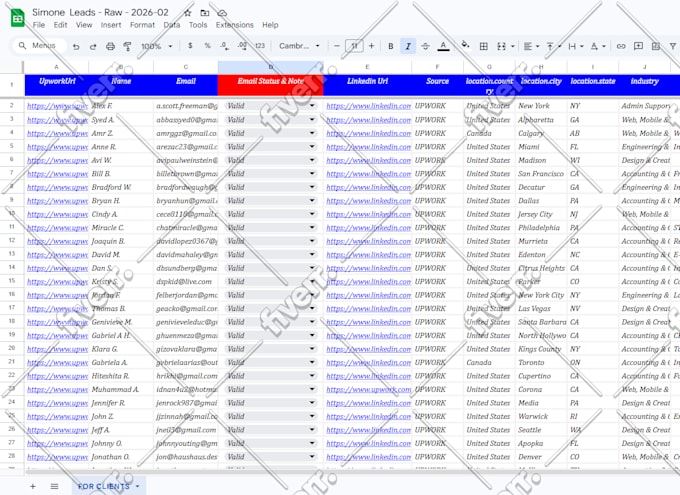Click the font size input field
Viewport: 680px width, 495px height.
click(354, 46)
